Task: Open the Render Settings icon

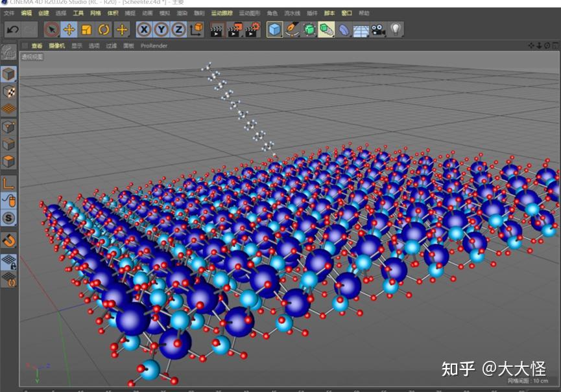Action: (x=252, y=30)
